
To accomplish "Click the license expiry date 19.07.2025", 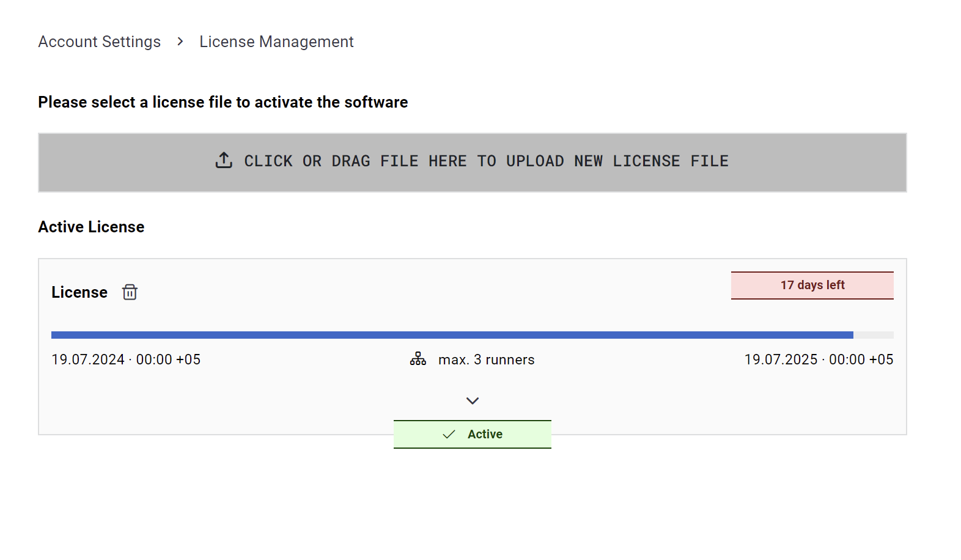I will [x=819, y=359].
